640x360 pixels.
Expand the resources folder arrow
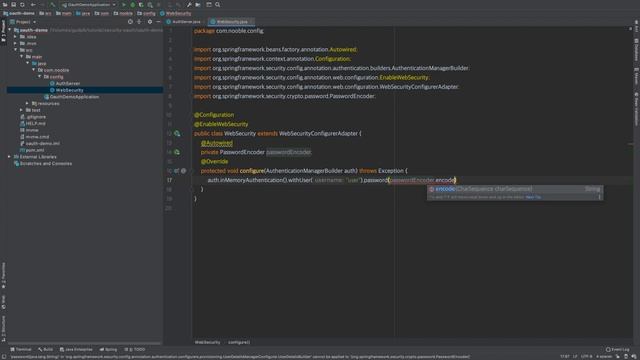coord(27,103)
